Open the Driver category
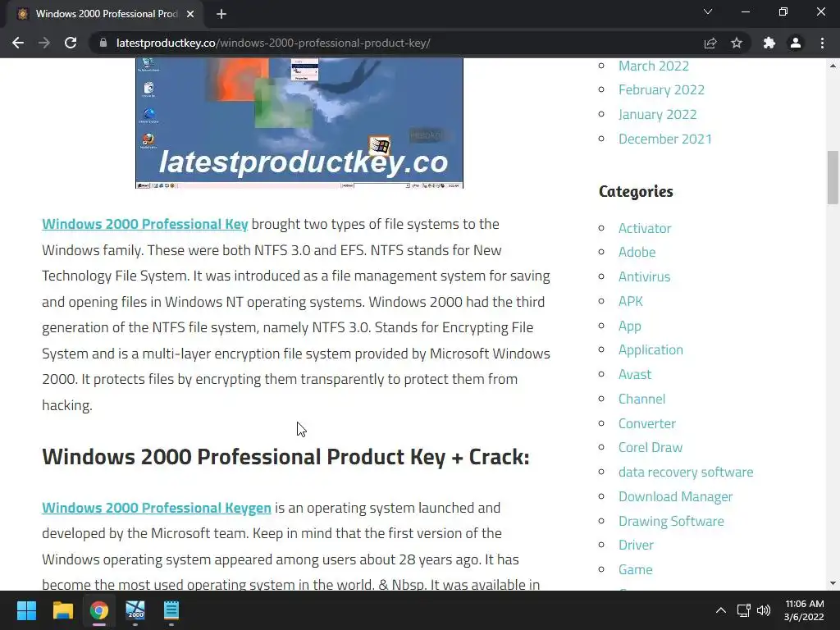This screenshot has height=630, width=840. point(636,545)
